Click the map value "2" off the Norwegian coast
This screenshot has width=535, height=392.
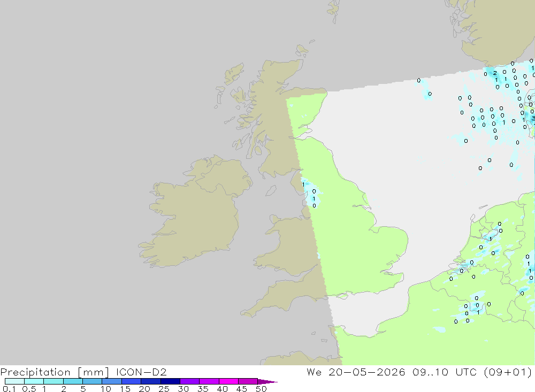pyautogui.click(x=495, y=73)
